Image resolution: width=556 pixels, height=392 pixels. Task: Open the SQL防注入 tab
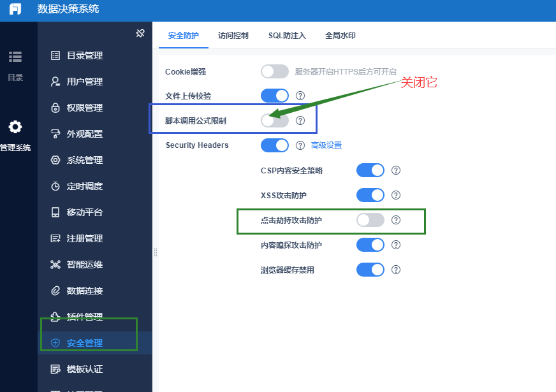(x=287, y=36)
